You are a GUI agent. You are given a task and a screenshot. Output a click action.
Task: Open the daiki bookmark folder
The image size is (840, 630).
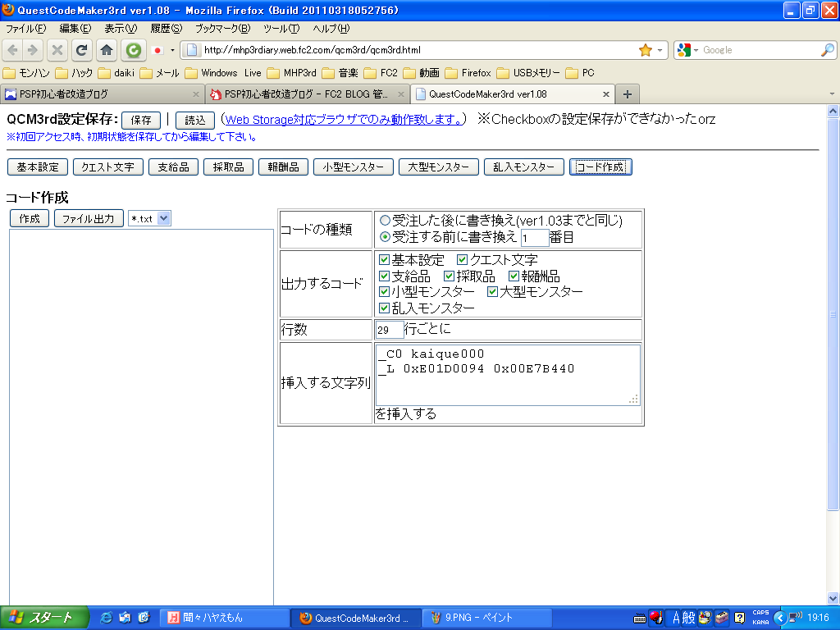(x=116, y=73)
